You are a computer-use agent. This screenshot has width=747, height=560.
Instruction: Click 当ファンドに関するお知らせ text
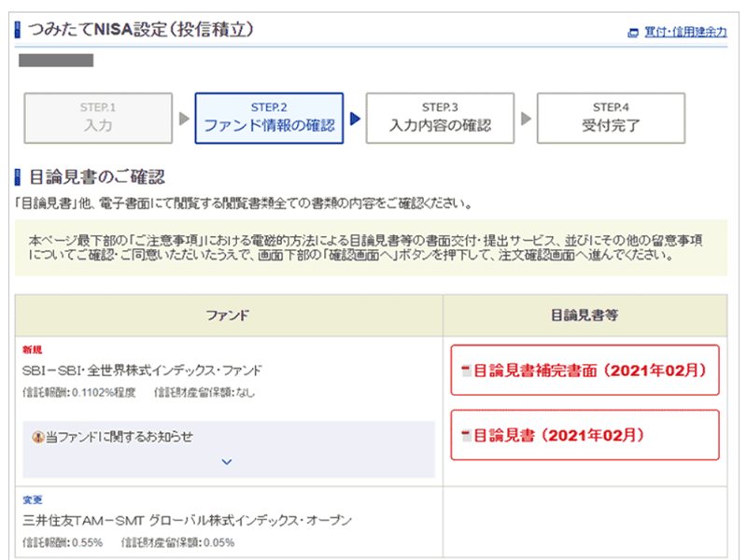pyautogui.click(x=120, y=437)
